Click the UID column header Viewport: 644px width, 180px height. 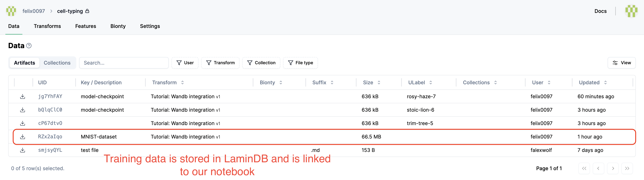pyautogui.click(x=42, y=83)
